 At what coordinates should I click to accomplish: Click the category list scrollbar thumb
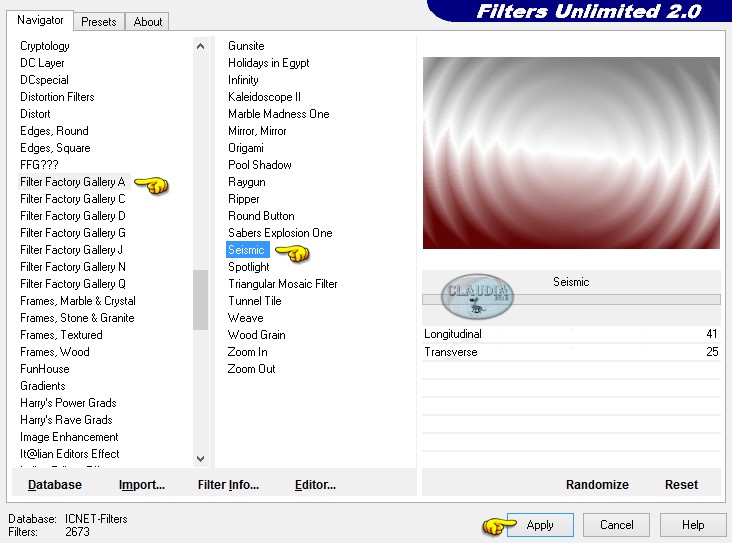200,300
